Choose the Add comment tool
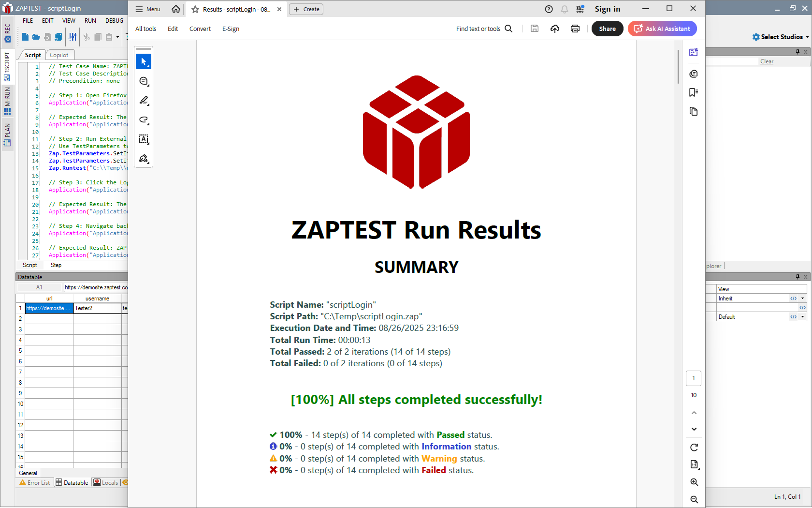Screen dimensions: 812x508 coord(144,81)
